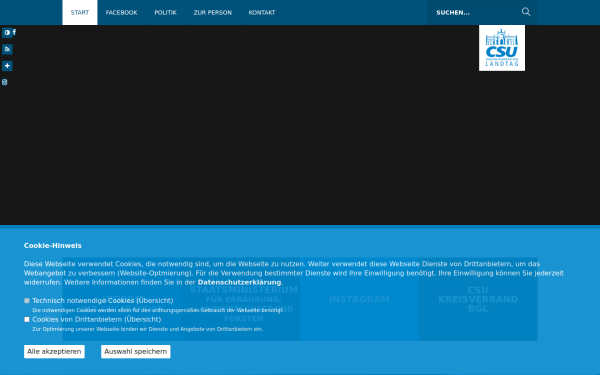The width and height of the screenshot is (600, 375).
Task: Open the ZUR PERSON menu item
Action: coord(212,13)
